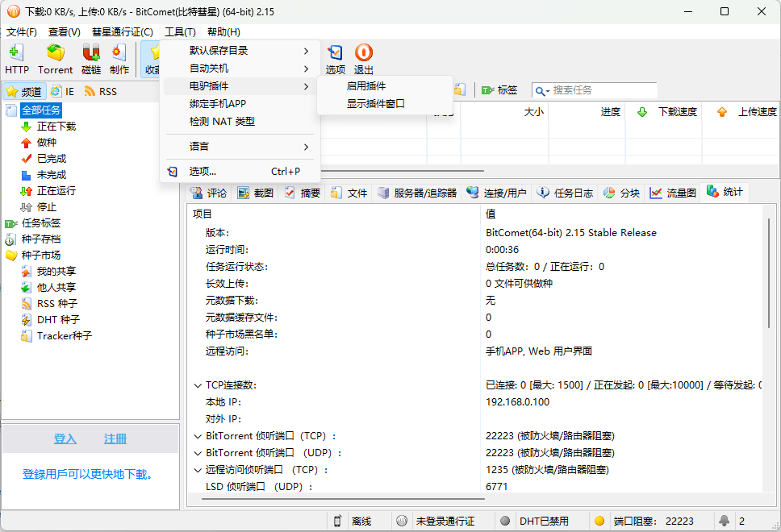781x532 pixels.
Task: Select the 做种 seeding item in sidebar
Action: (39, 143)
